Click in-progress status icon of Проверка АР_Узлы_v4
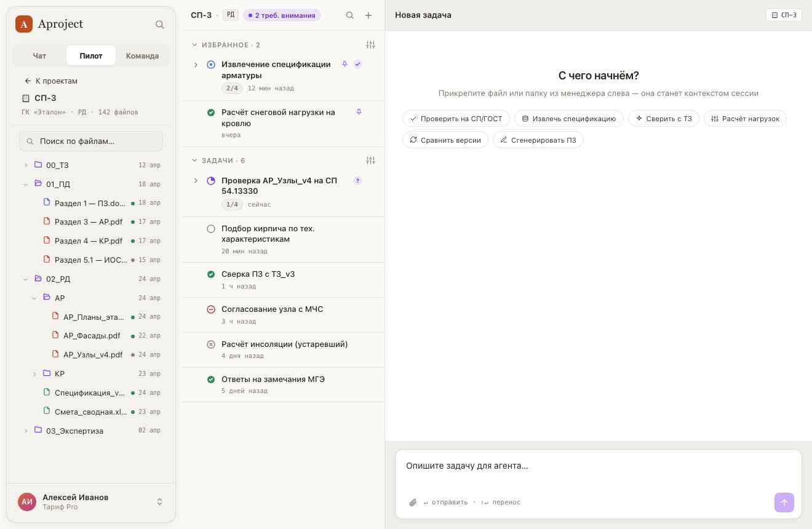Screen dimensions: 812x529 (211, 181)
